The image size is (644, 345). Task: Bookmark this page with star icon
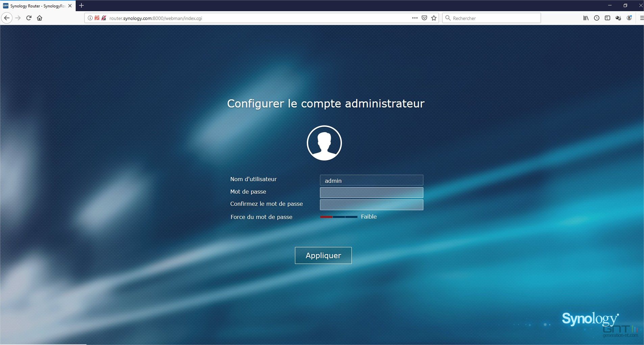434,18
